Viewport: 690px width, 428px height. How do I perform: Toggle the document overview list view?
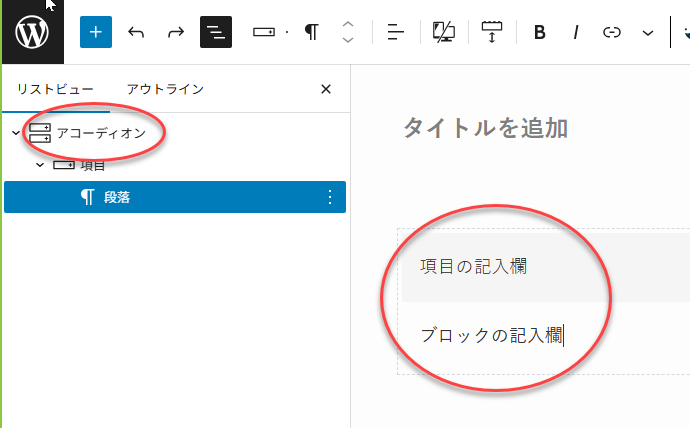(216, 32)
